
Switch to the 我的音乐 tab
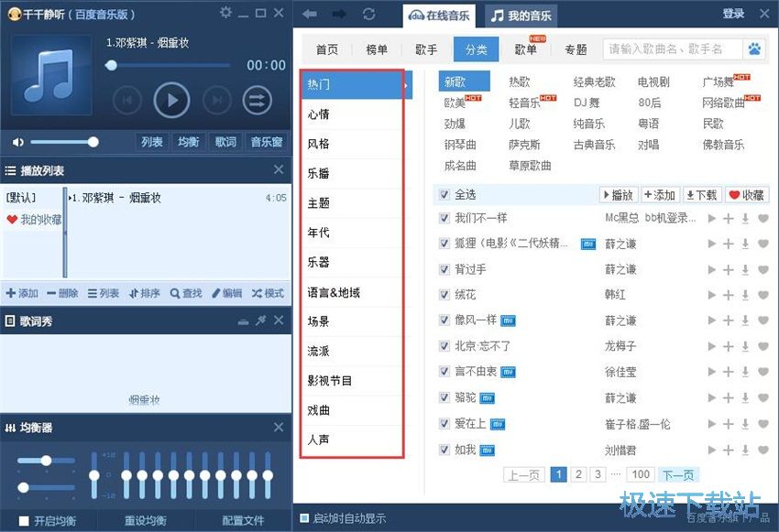(x=521, y=16)
